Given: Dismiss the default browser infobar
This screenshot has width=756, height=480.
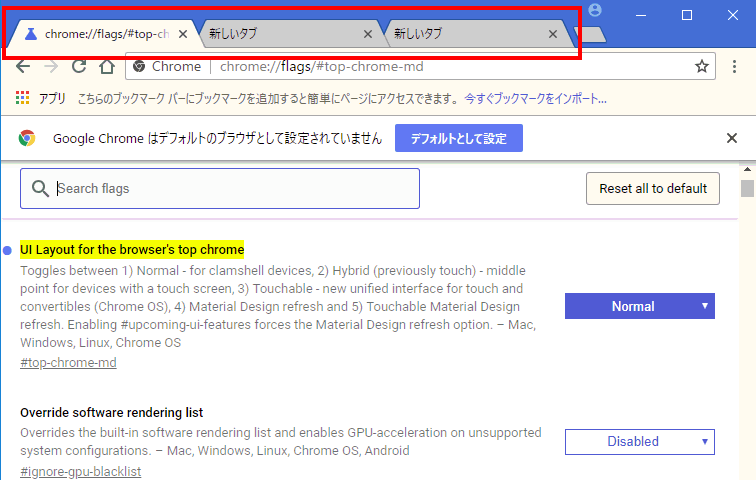Looking at the screenshot, I should coord(731,138).
